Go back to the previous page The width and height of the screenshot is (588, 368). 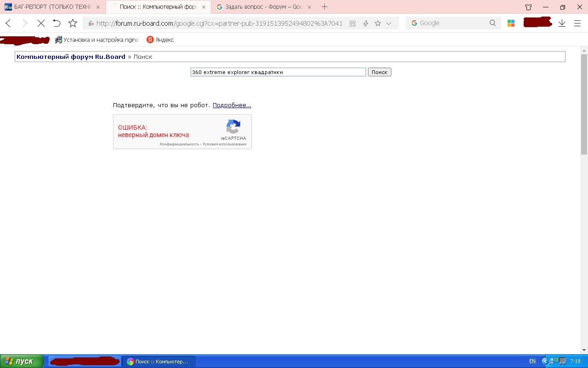pos(8,23)
